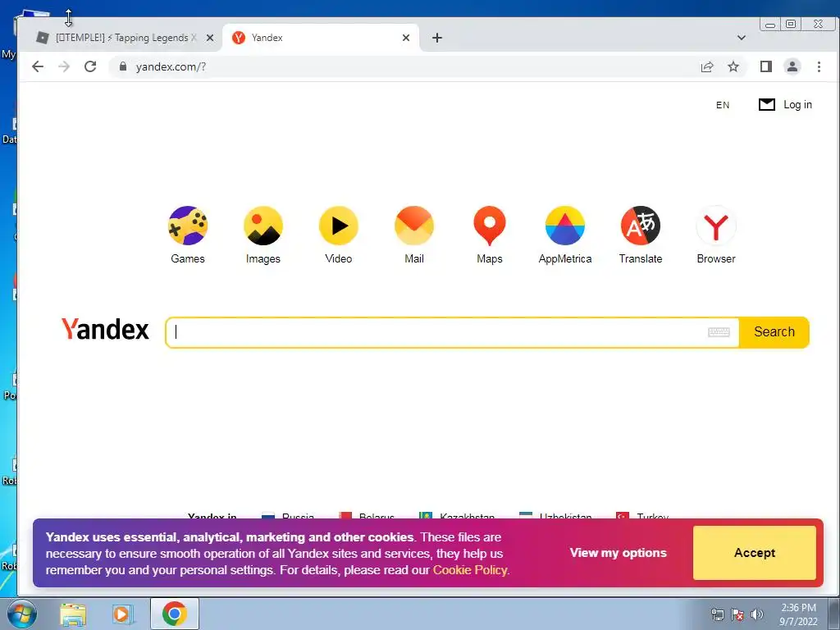Open the Maps pin icon
Image resolution: width=840 pixels, height=630 pixels.
(x=490, y=226)
